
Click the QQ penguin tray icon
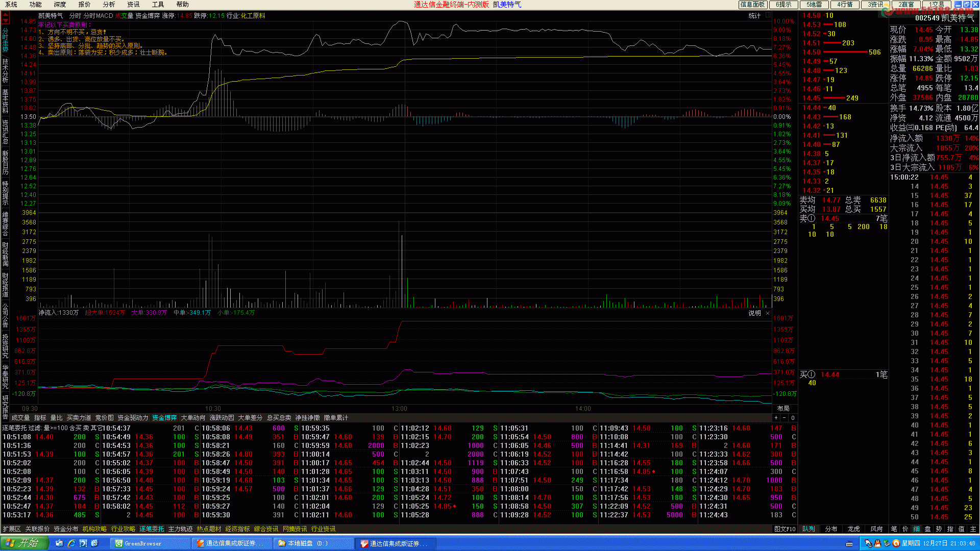tap(877, 543)
